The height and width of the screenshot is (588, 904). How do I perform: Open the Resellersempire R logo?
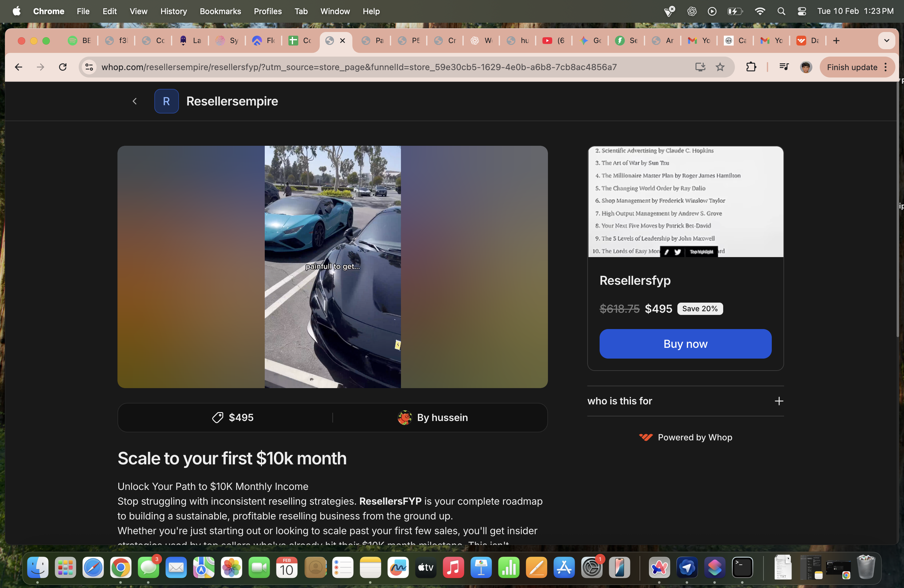(x=166, y=101)
